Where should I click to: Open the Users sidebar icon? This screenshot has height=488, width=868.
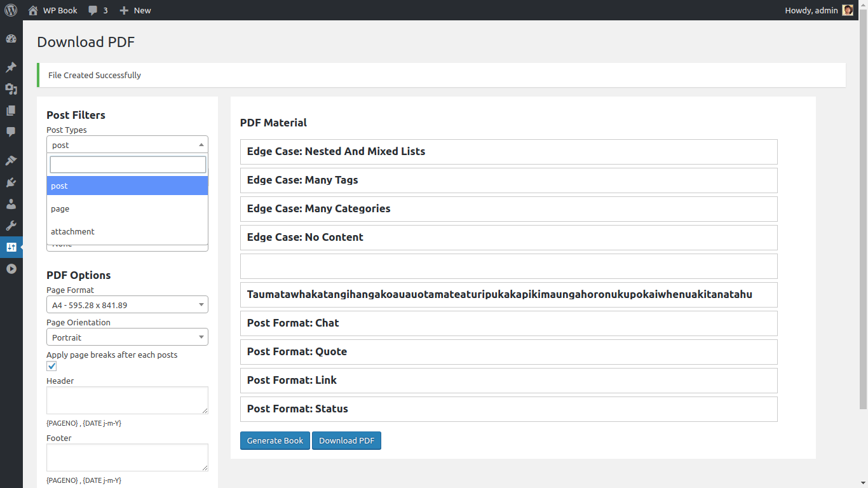pyautogui.click(x=11, y=204)
